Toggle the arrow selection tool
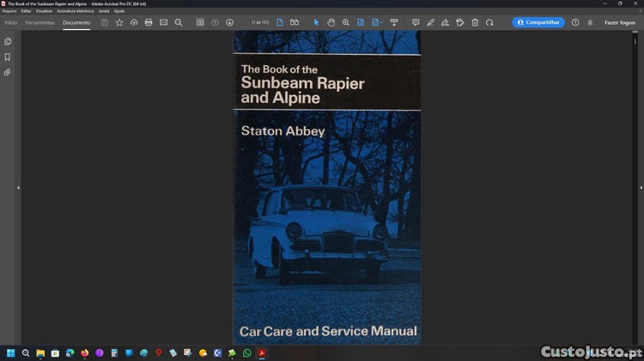Viewport: 644px width, 361px height. (x=316, y=22)
